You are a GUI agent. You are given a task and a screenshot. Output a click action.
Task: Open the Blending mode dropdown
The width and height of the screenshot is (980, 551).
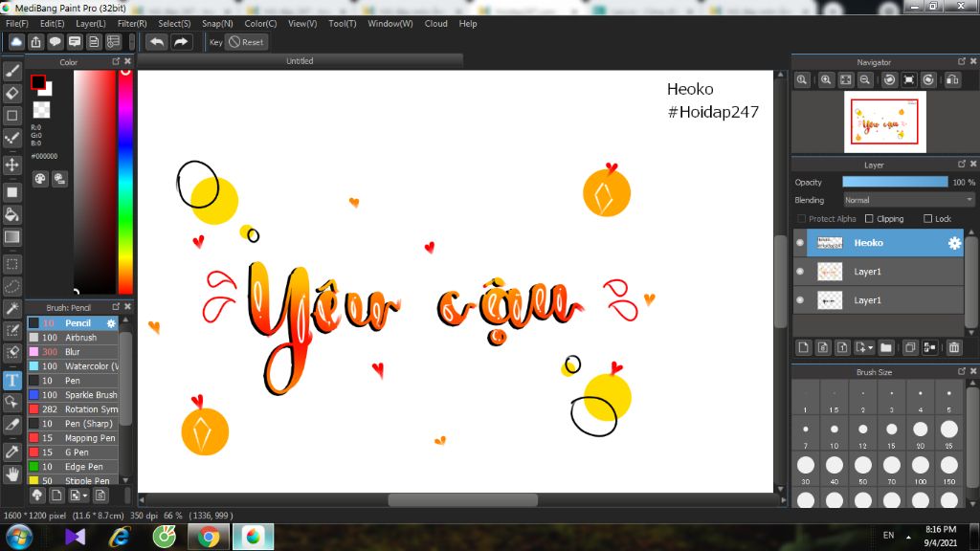908,200
